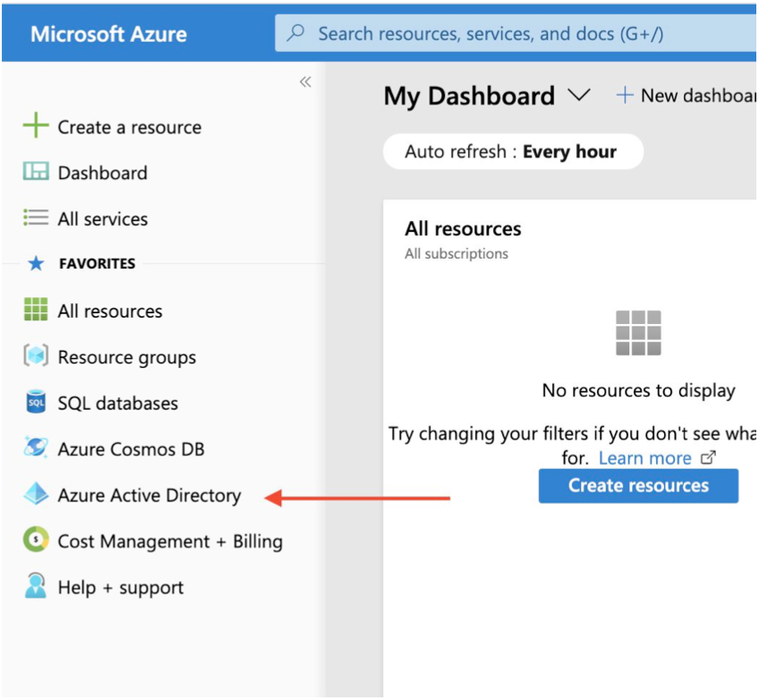
Task: Click the Azure Active Directory pyramid icon
Action: click(36, 494)
